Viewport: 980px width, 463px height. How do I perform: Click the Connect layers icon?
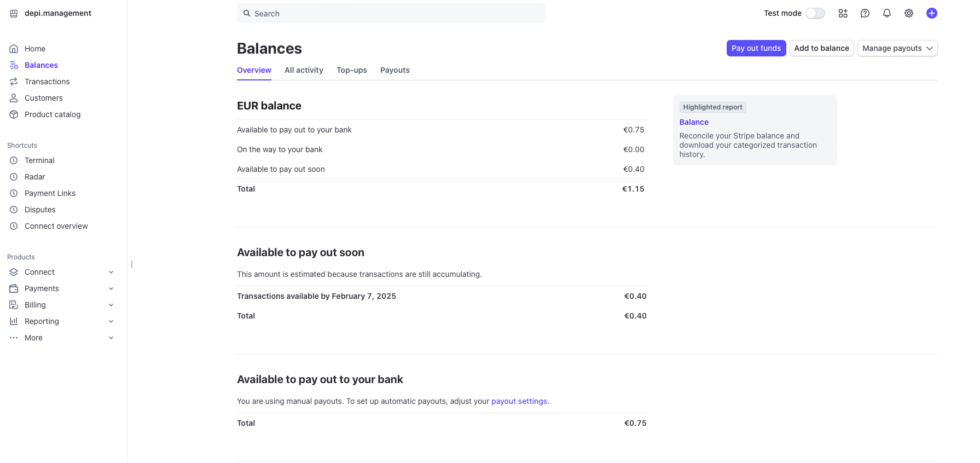coord(14,272)
